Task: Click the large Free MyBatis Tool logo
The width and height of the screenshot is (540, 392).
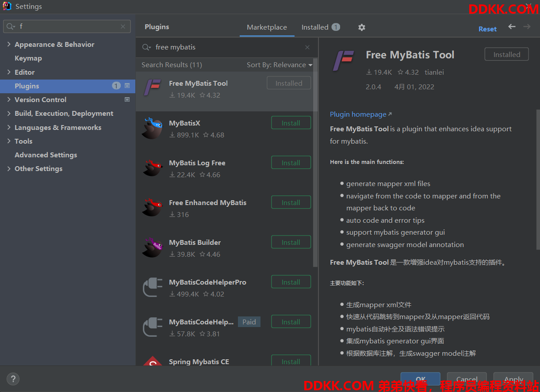Action: 344,61
